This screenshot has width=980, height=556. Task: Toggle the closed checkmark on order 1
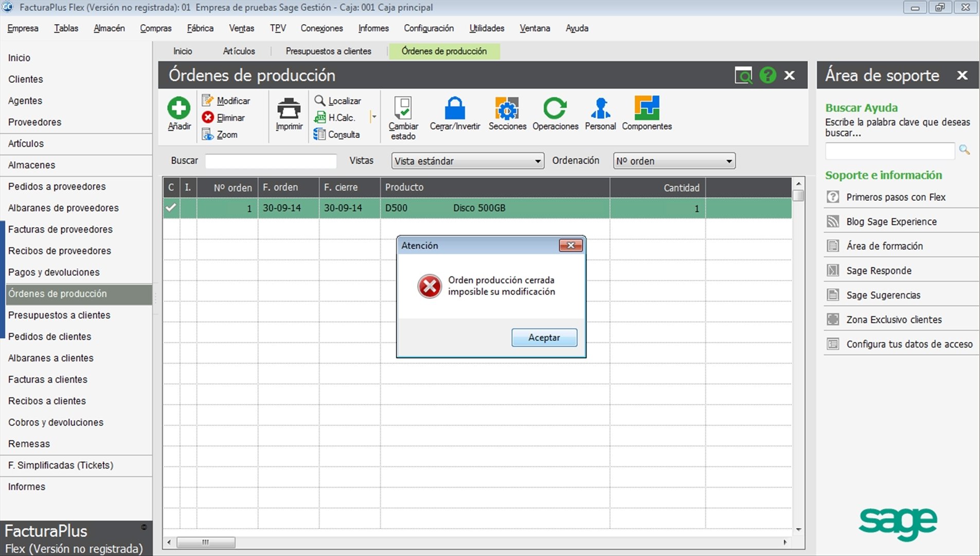point(171,208)
